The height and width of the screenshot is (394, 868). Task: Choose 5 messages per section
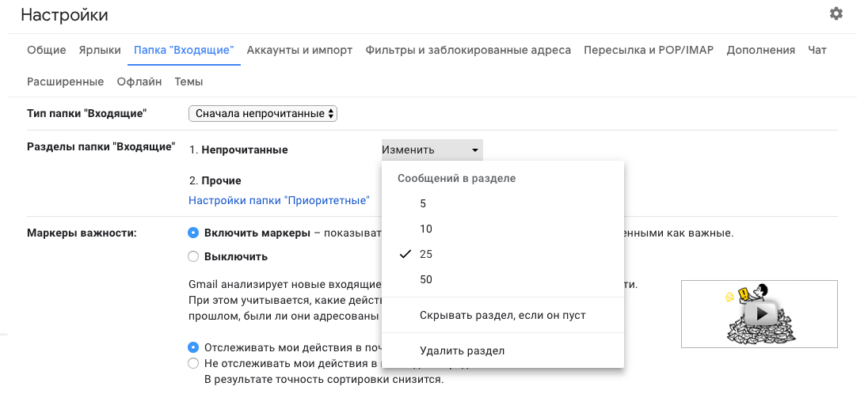(423, 203)
